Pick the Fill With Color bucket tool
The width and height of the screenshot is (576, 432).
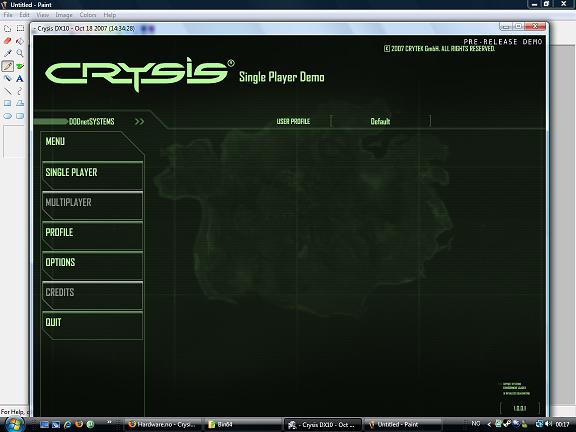pyautogui.click(x=20, y=41)
